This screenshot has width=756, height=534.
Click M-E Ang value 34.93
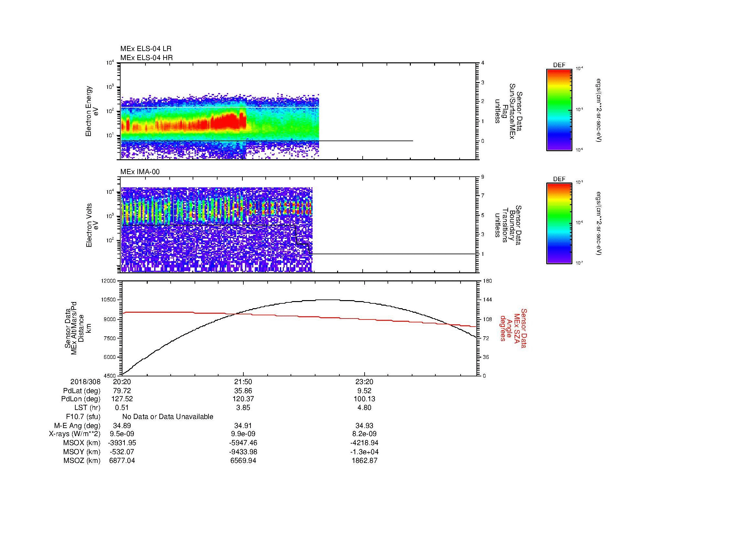click(x=364, y=426)
